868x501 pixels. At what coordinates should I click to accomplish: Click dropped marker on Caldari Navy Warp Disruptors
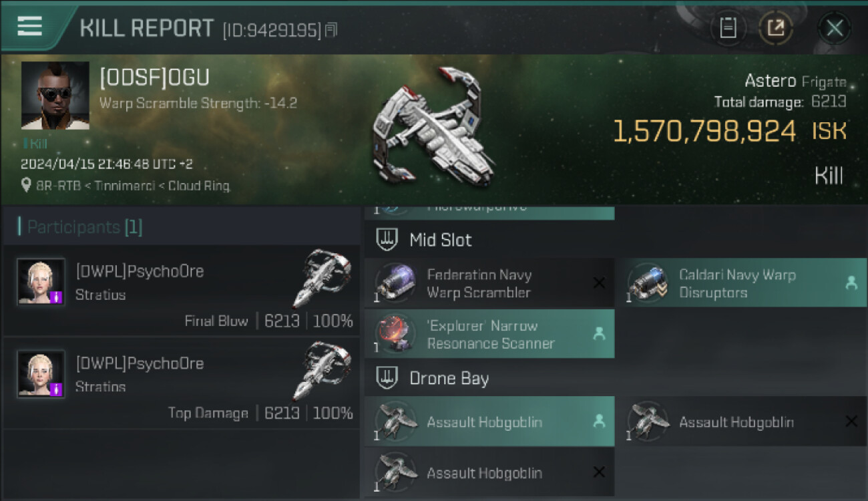pyautogui.click(x=851, y=283)
